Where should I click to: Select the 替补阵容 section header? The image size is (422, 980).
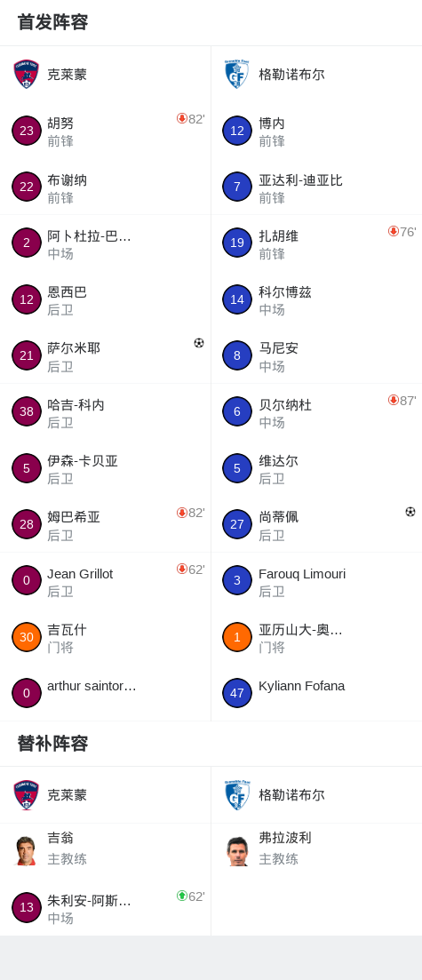tap(52, 744)
